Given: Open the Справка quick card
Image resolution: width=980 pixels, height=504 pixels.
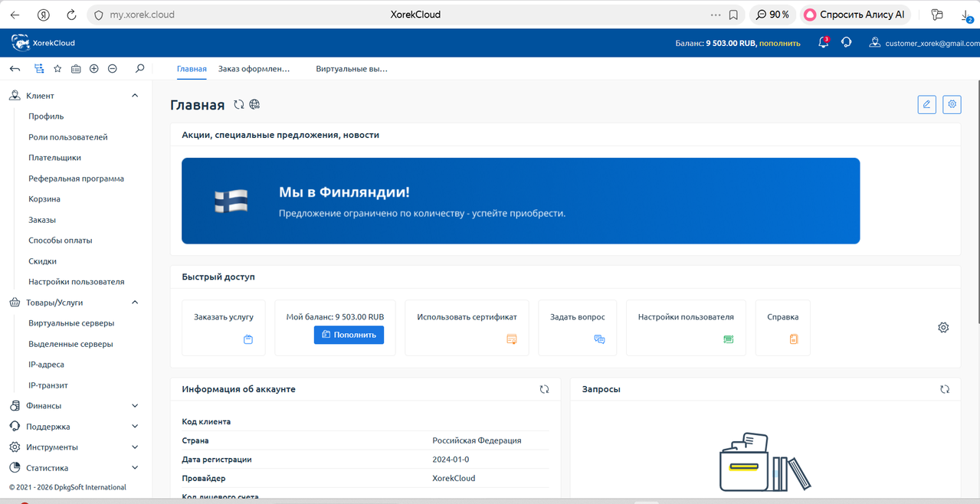Looking at the screenshot, I should click(x=782, y=328).
